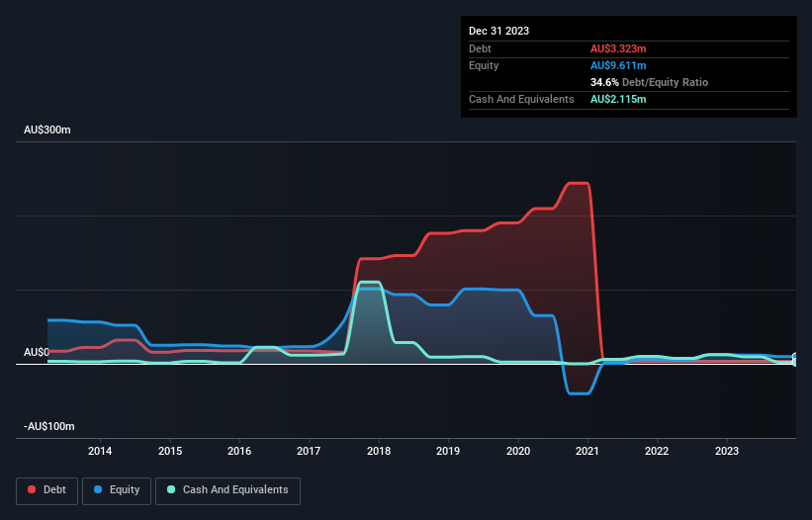
Task: Click the 2014 x-axis label
Action: (x=100, y=451)
